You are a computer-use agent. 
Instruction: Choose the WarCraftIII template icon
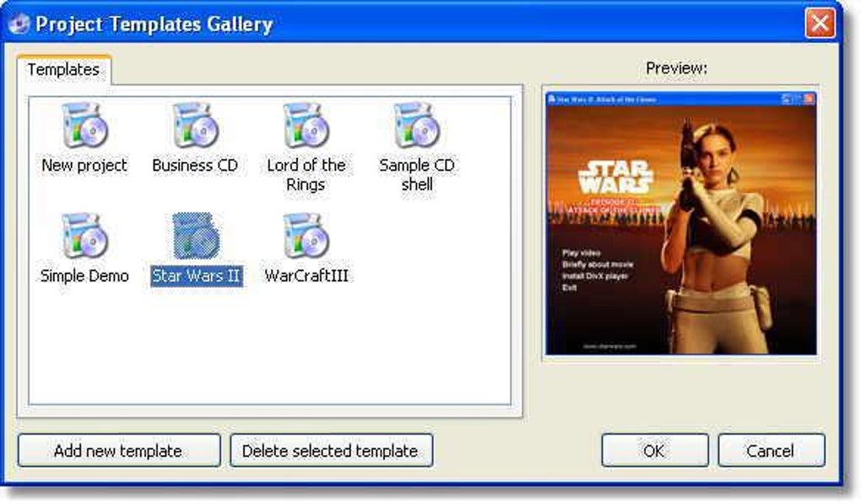coord(306,236)
